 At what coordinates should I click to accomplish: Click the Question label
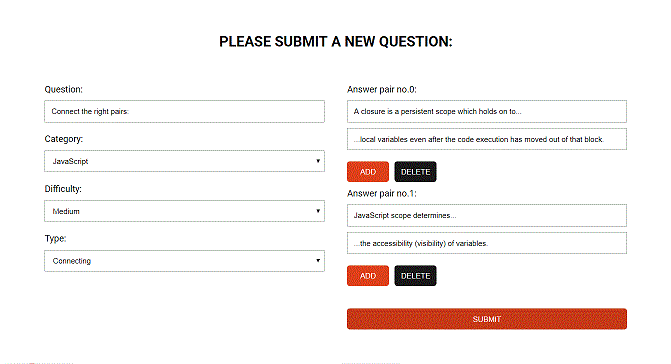tap(63, 89)
